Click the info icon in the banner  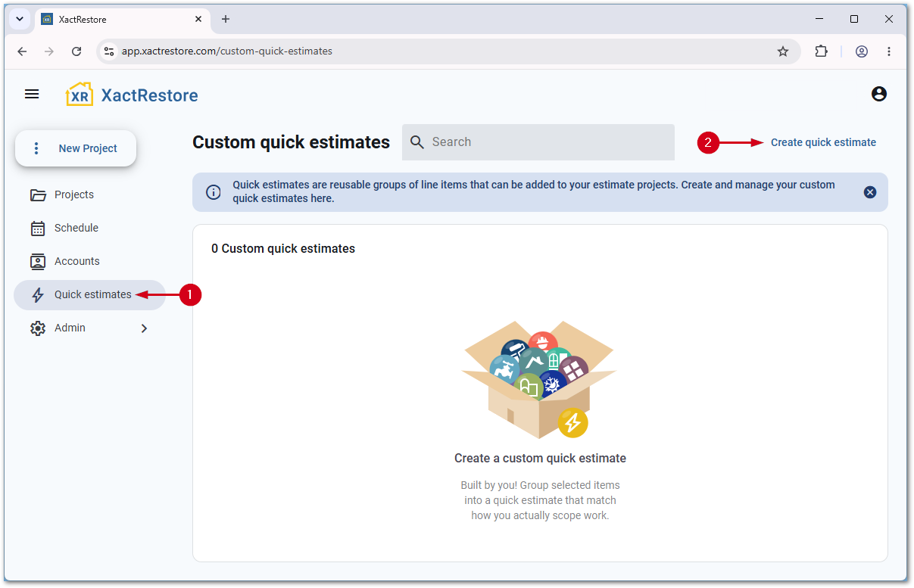coord(214,192)
